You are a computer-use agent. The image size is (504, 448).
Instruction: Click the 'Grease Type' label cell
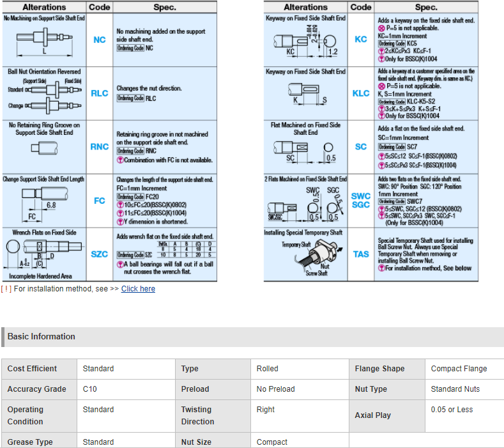pos(39,441)
